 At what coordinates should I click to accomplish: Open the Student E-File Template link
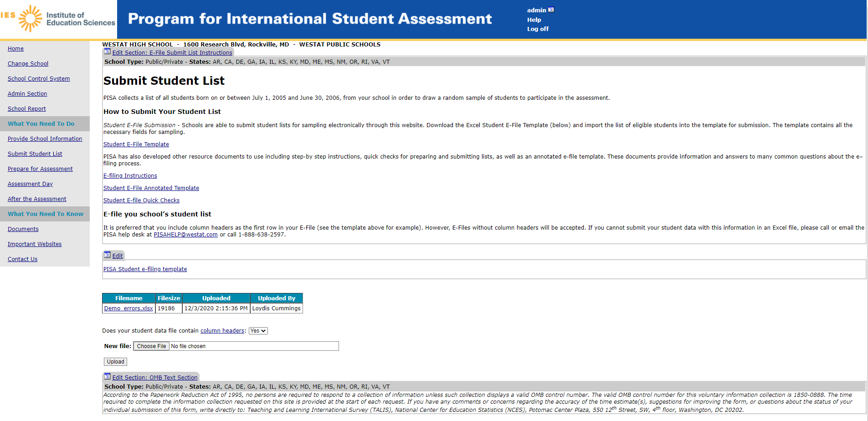point(136,144)
